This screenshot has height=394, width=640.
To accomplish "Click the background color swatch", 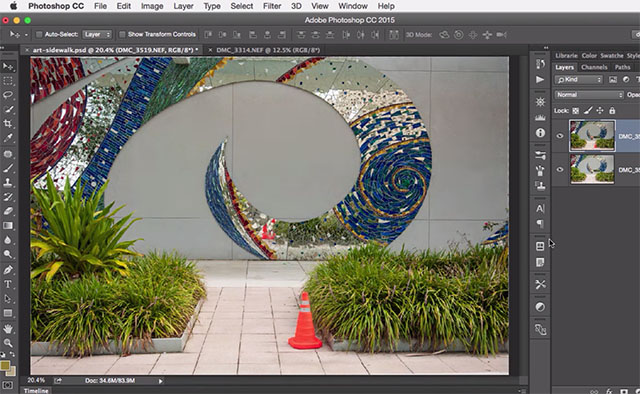I will click(x=12, y=372).
